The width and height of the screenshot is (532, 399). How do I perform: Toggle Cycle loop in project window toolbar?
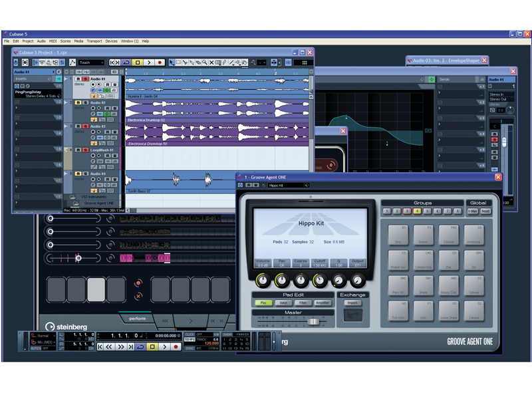pos(126,63)
